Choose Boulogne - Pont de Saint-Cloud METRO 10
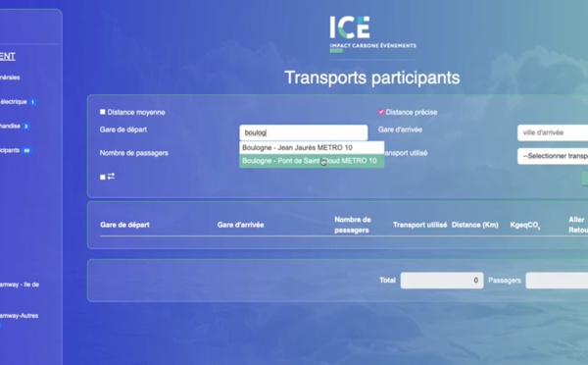The width and height of the screenshot is (588, 365). click(312, 161)
